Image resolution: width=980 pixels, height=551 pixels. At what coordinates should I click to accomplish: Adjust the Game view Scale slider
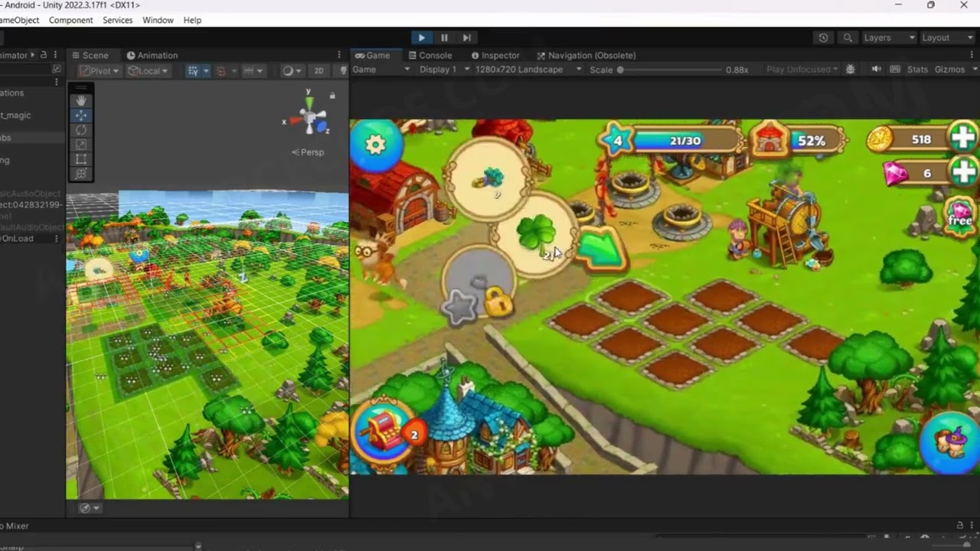coord(671,70)
